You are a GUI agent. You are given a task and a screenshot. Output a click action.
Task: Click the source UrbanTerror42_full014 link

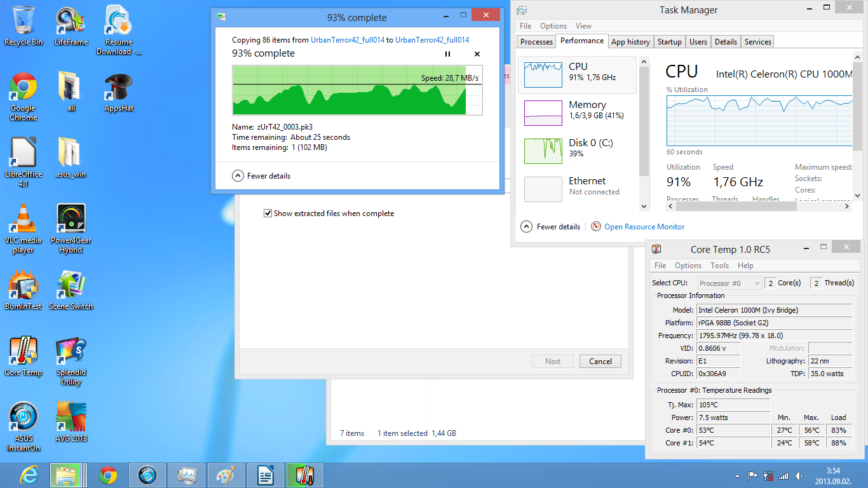[348, 40]
